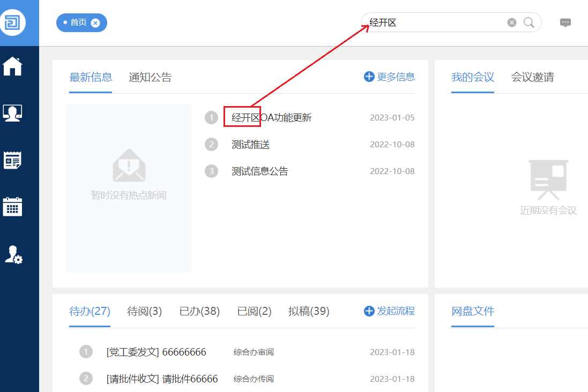Switch to the 我的会议 tab
This screenshot has width=588, height=392.
(x=473, y=77)
